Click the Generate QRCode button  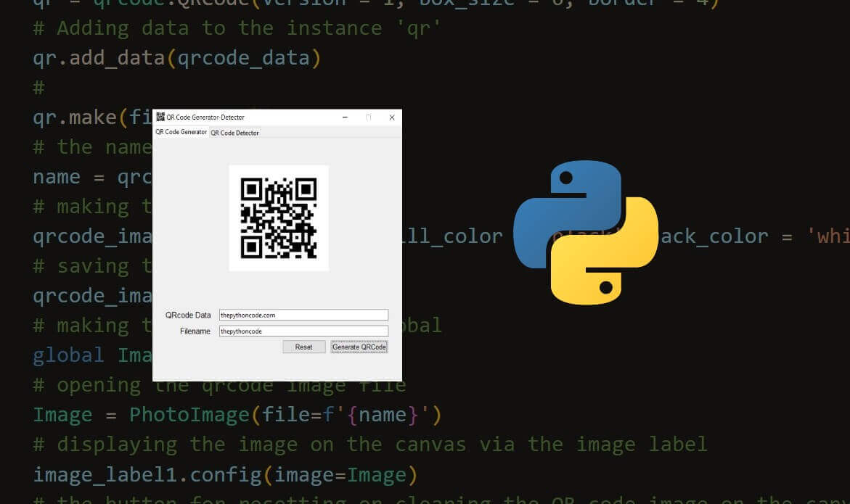pos(359,347)
